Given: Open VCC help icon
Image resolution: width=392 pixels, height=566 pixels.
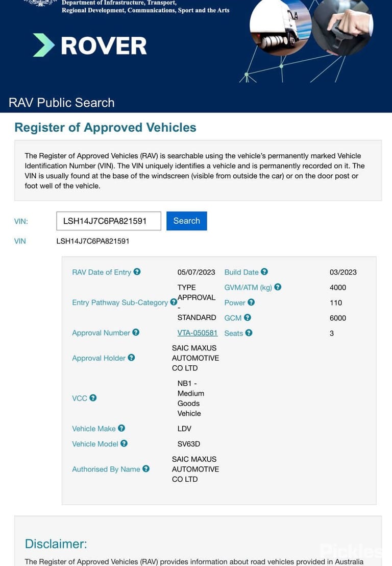Looking at the screenshot, I should click(93, 398).
